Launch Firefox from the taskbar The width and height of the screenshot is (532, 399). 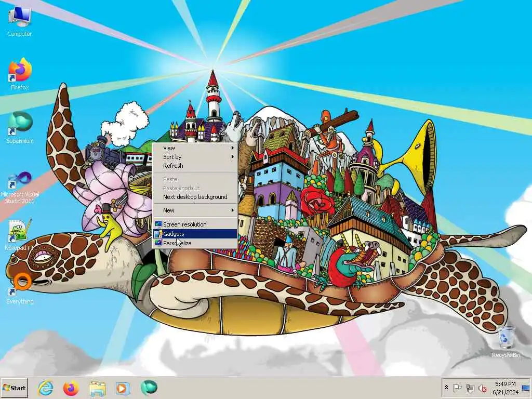pyautogui.click(x=71, y=388)
